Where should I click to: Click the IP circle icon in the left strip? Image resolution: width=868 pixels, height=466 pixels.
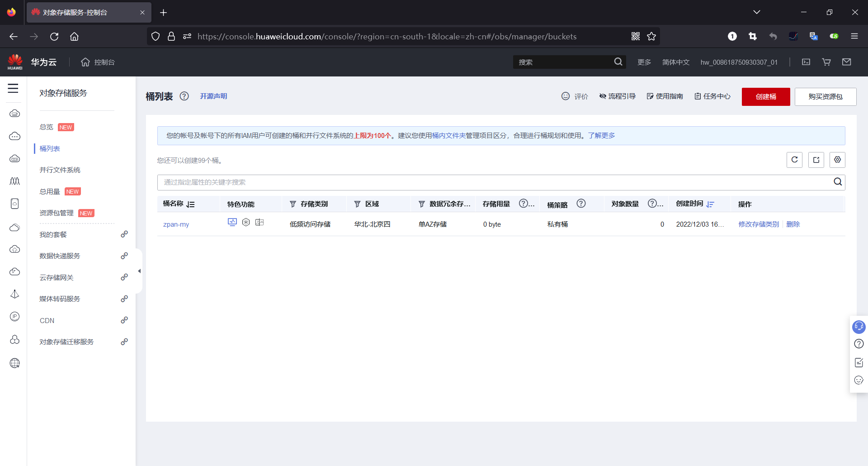15,316
